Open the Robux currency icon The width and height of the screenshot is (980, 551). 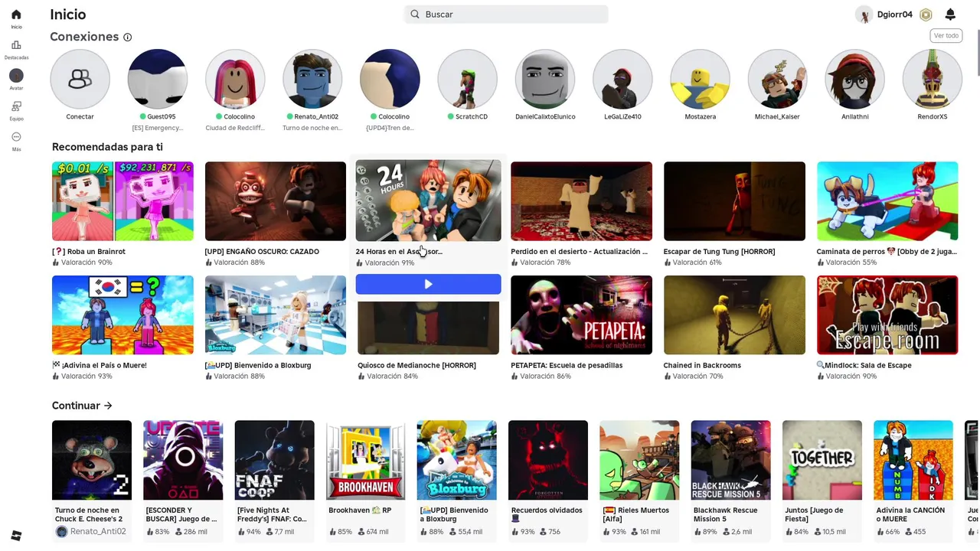[926, 15]
